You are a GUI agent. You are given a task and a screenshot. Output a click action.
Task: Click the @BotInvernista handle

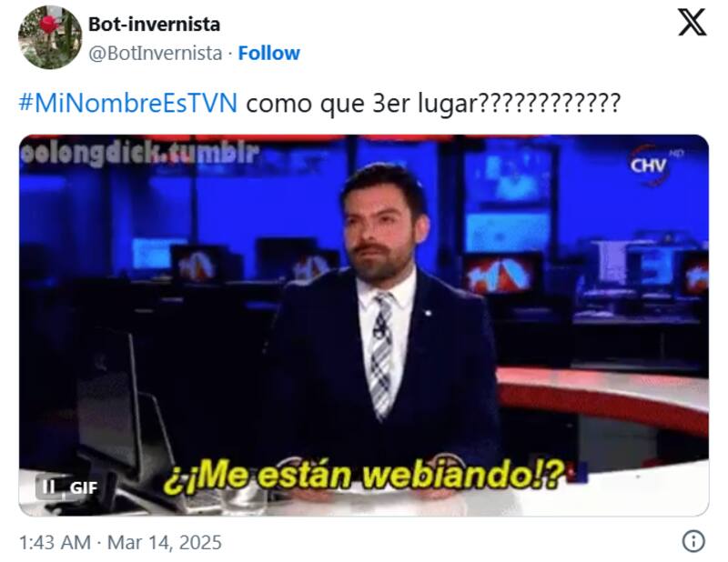[x=155, y=54]
